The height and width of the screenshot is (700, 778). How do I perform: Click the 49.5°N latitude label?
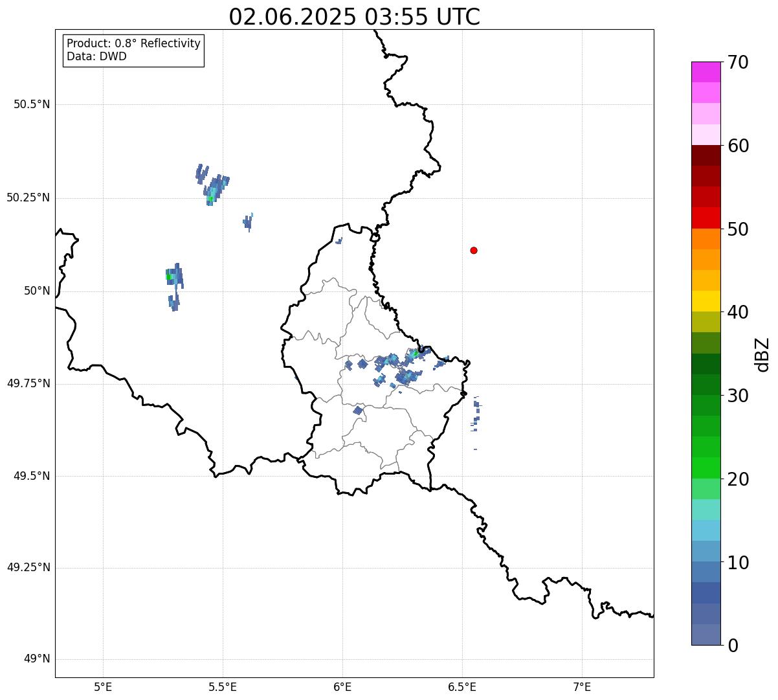pyautogui.click(x=32, y=476)
